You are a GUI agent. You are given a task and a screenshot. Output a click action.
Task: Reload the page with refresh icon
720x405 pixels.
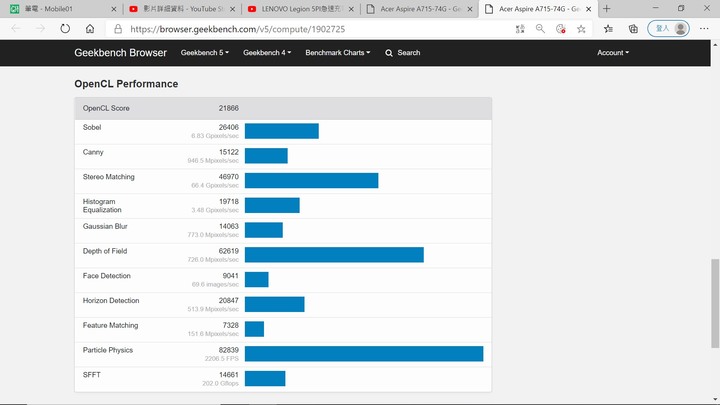[65, 28]
